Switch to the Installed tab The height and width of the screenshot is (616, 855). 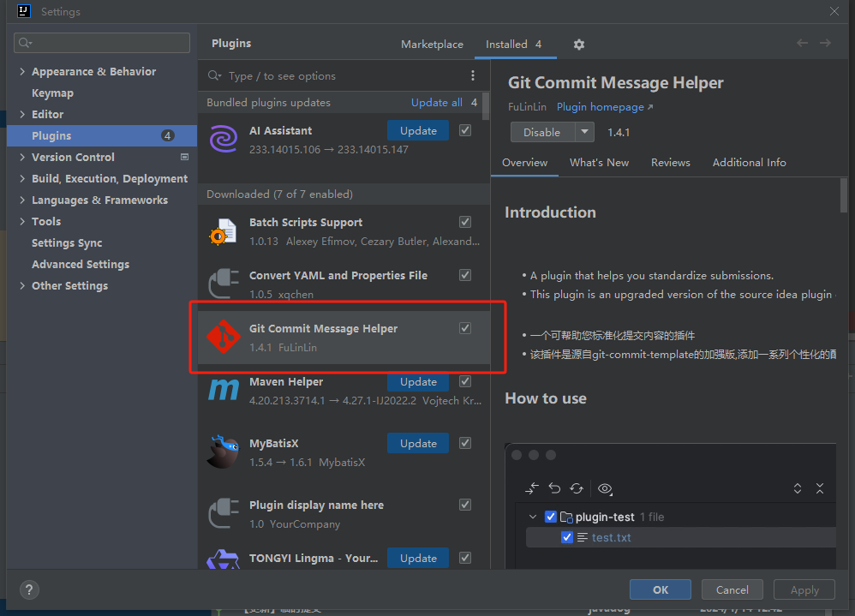[514, 45]
